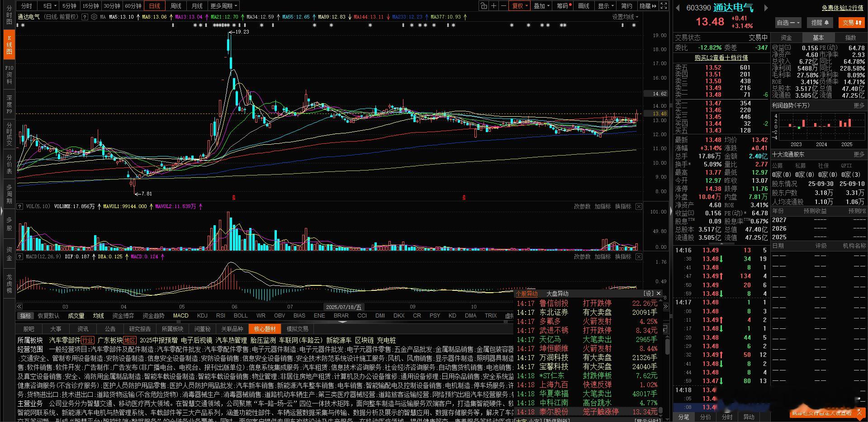Open 资金 sidebar item

pyautogui.click(x=9, y=254)
